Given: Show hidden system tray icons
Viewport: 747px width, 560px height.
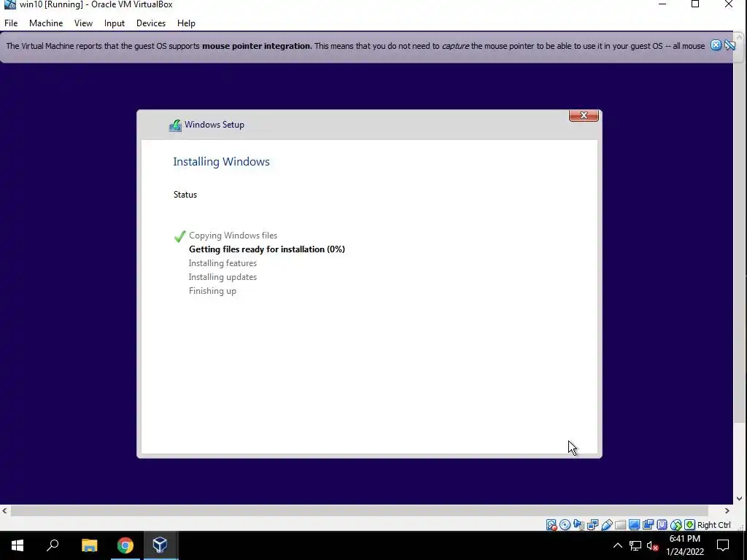Looking at the screenshot, I should coord(617,545).
